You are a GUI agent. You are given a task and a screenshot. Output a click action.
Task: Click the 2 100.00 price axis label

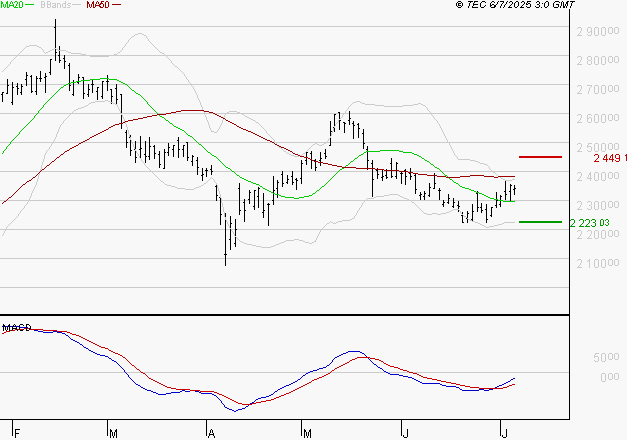click(600, 264)
